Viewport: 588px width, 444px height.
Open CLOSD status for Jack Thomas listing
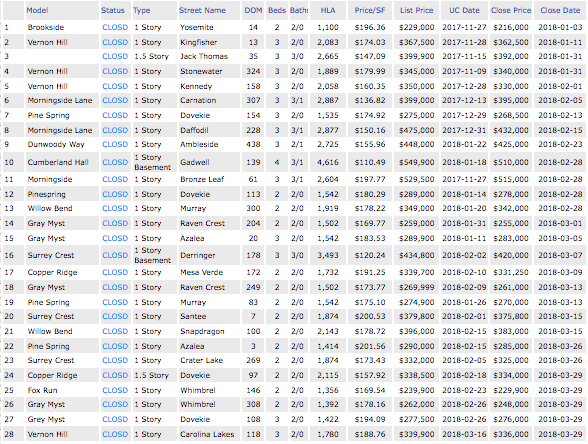[x=115, y=56]
